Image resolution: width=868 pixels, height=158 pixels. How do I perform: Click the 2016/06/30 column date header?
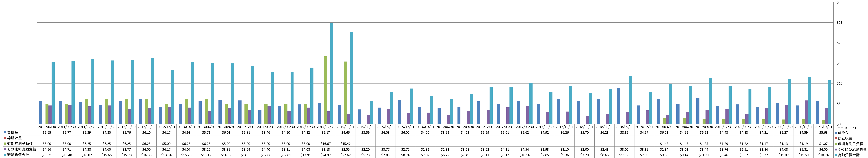pyautogui.click(x=445, y=127)
